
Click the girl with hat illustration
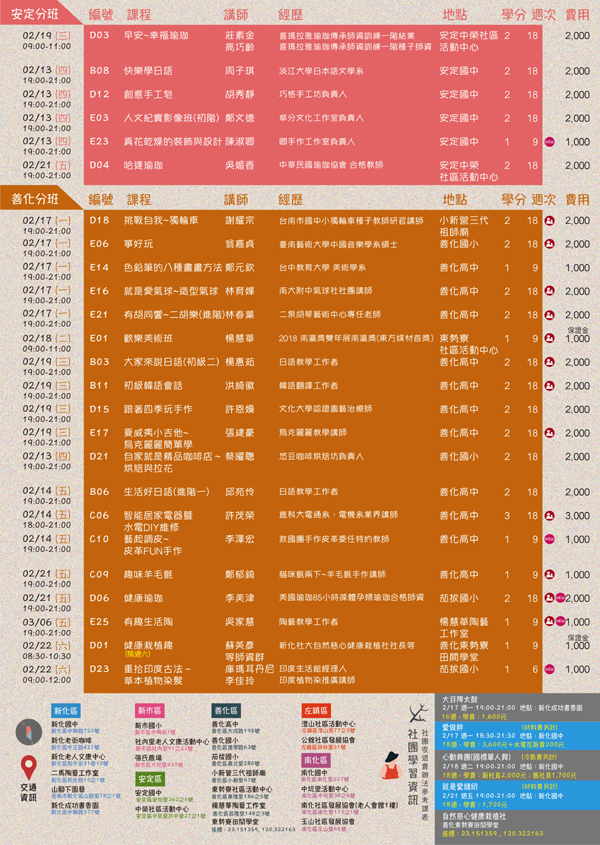pyautogui.click(x=392, y=766)
